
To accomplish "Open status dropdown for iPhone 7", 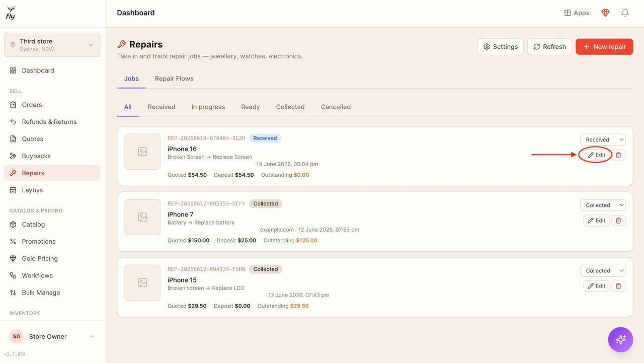I will pos(603,205).
